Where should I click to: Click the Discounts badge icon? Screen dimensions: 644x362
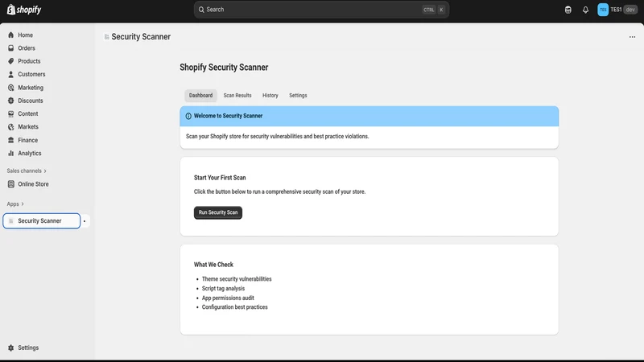pos(11,101)
